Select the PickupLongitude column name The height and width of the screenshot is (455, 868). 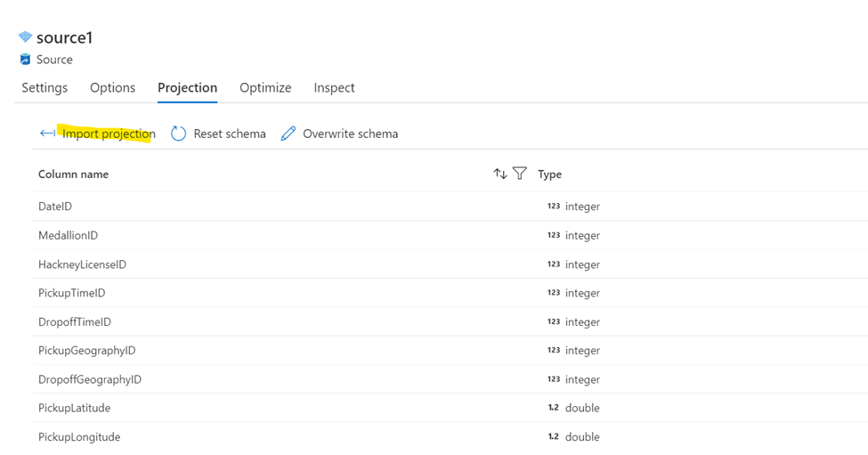coord(79,436)
